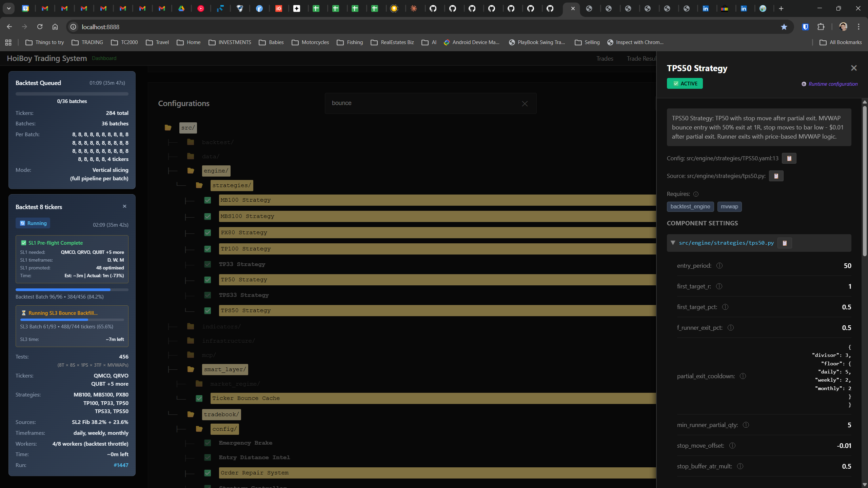Click the SL3 Bounce Backfill progress bar
868x488 pixels.
(72, 320)
